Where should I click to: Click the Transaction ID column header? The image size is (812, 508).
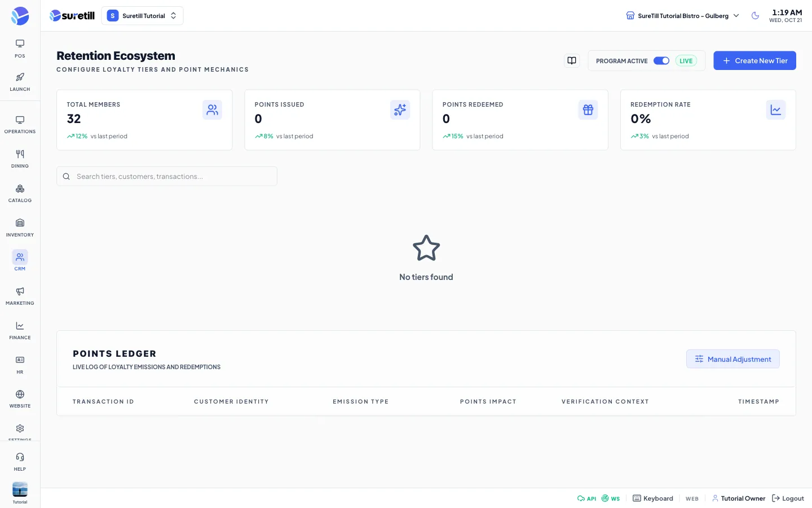(103, 402)
